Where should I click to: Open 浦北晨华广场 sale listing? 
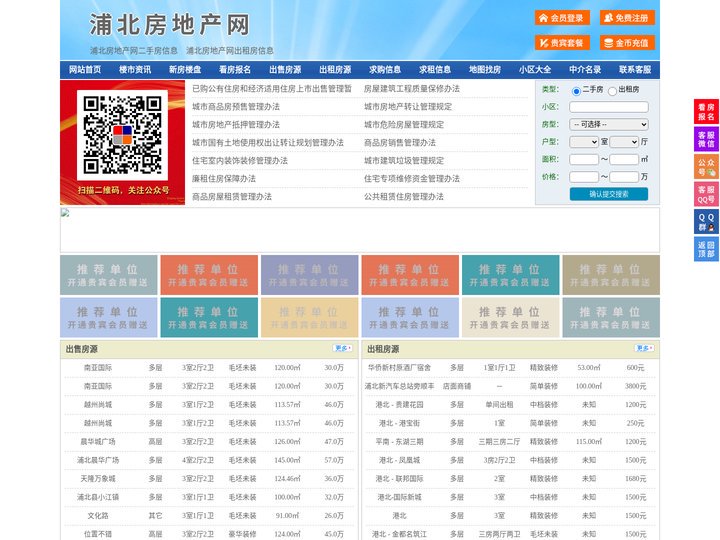[x=98, y=460]
